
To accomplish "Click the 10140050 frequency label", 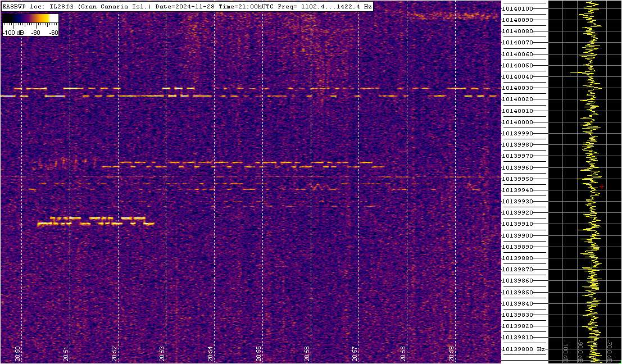I will (x=517, y=65).
